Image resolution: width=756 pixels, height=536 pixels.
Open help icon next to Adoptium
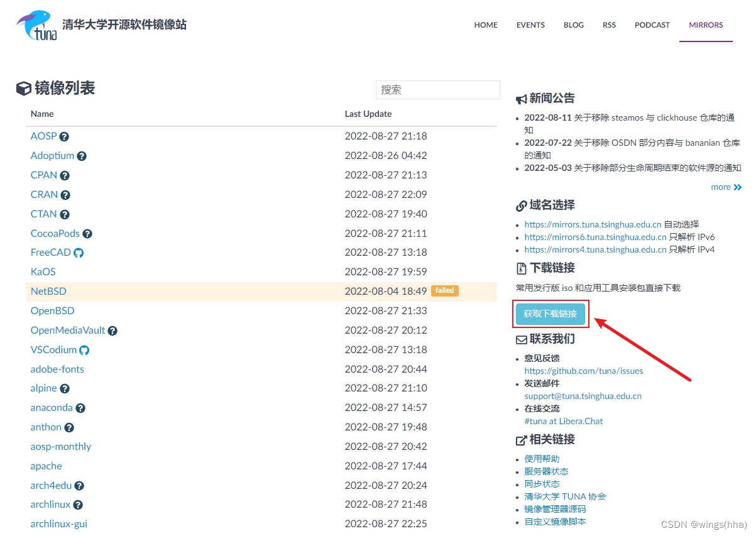pyautogui.click(x=82, y=156)
